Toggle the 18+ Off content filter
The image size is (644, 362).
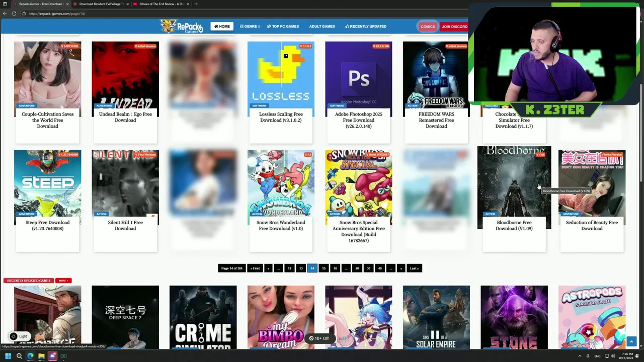point(319,338)
